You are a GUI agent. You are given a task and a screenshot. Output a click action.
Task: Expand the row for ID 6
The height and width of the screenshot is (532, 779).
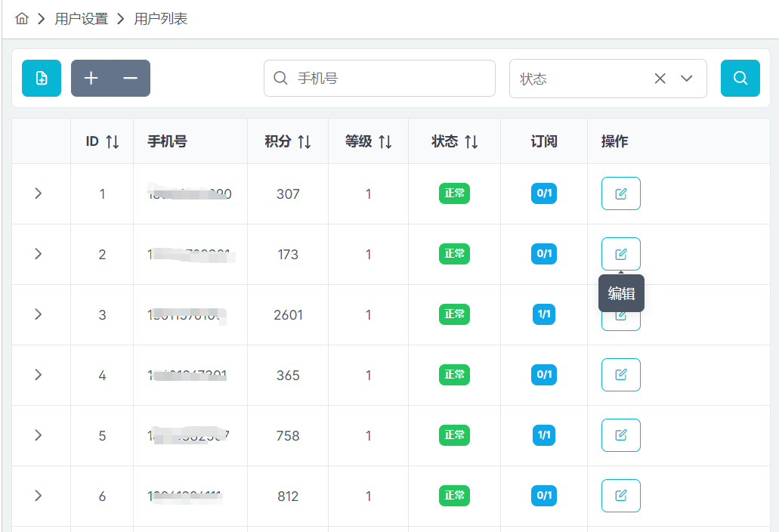coord(39,495)
